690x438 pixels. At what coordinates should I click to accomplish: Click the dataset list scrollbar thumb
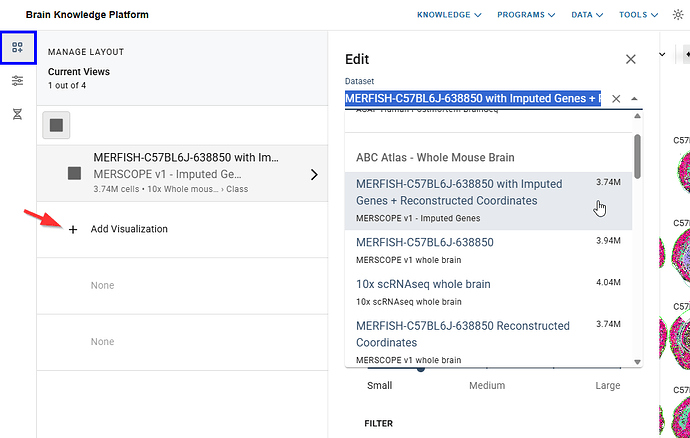[x=637, y=155]
